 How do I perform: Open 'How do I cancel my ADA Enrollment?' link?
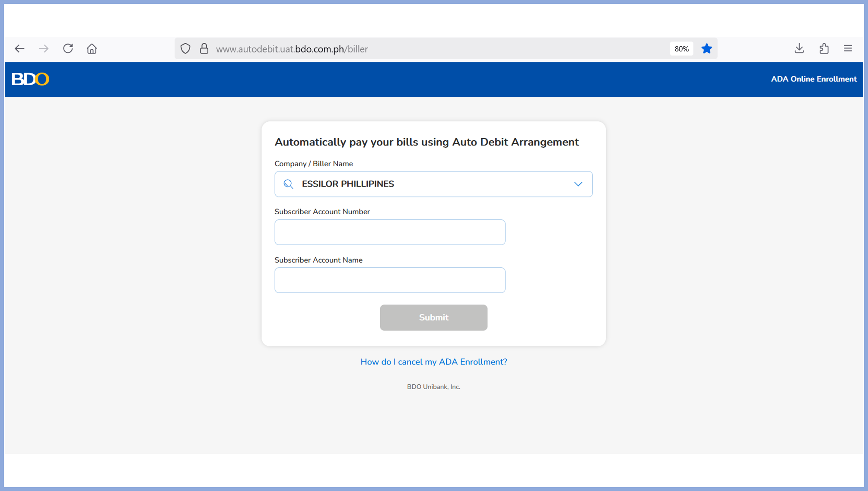(433, 362)
